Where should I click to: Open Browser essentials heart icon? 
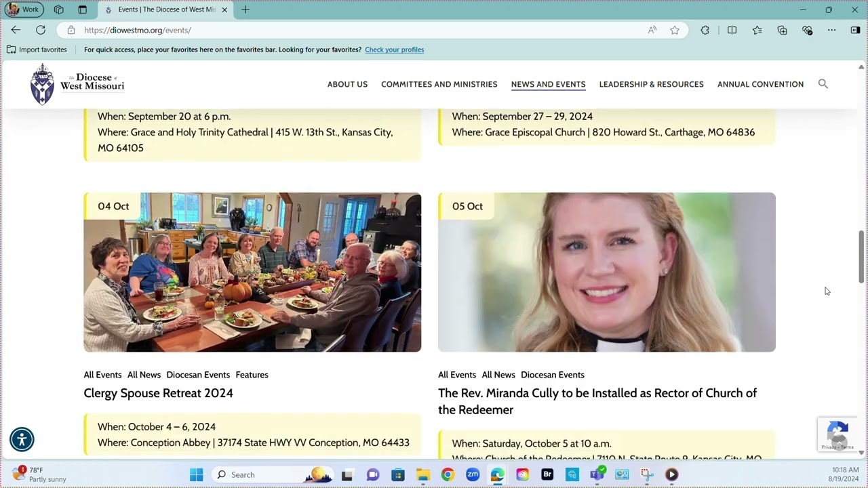coord(807,30)
